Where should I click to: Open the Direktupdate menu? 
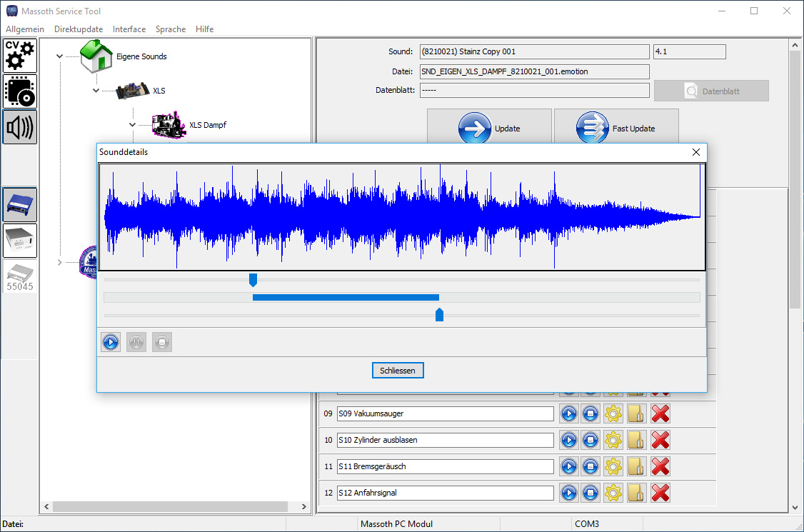[79, 29]
